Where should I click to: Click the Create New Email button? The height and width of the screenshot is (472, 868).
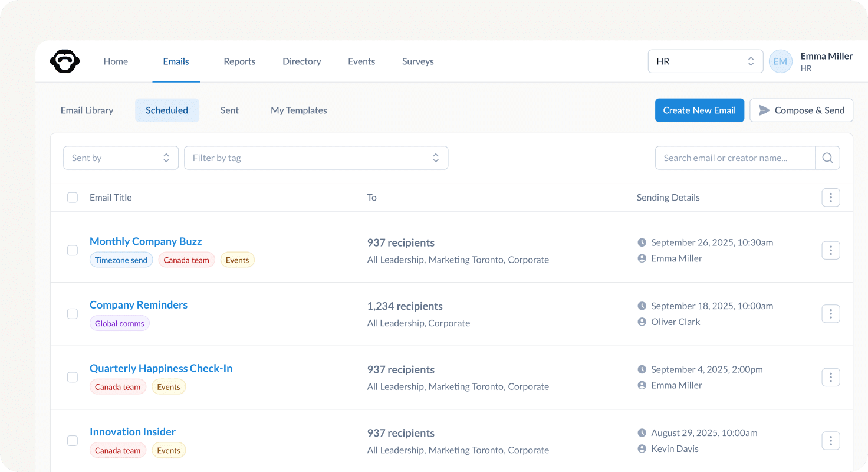(699, 110)
